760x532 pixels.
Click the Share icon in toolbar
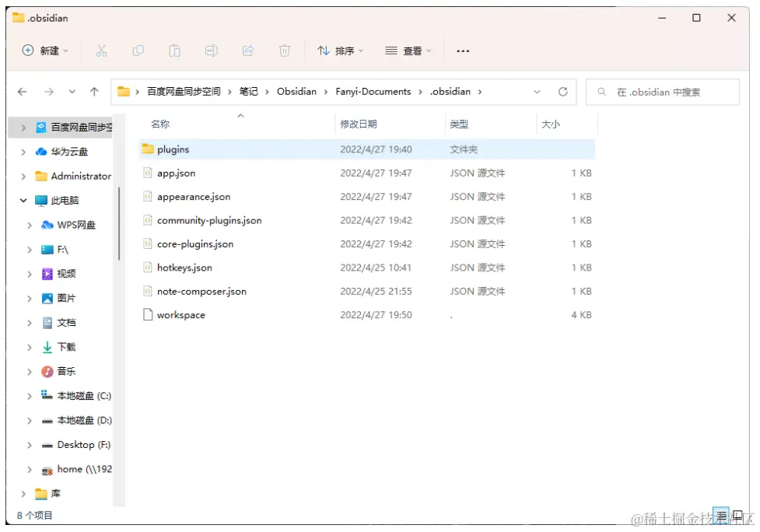tap(248, 51)
